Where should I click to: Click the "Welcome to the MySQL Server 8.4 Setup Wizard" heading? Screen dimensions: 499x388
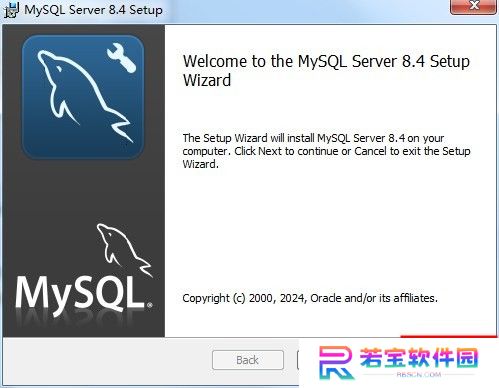[326, 71]
